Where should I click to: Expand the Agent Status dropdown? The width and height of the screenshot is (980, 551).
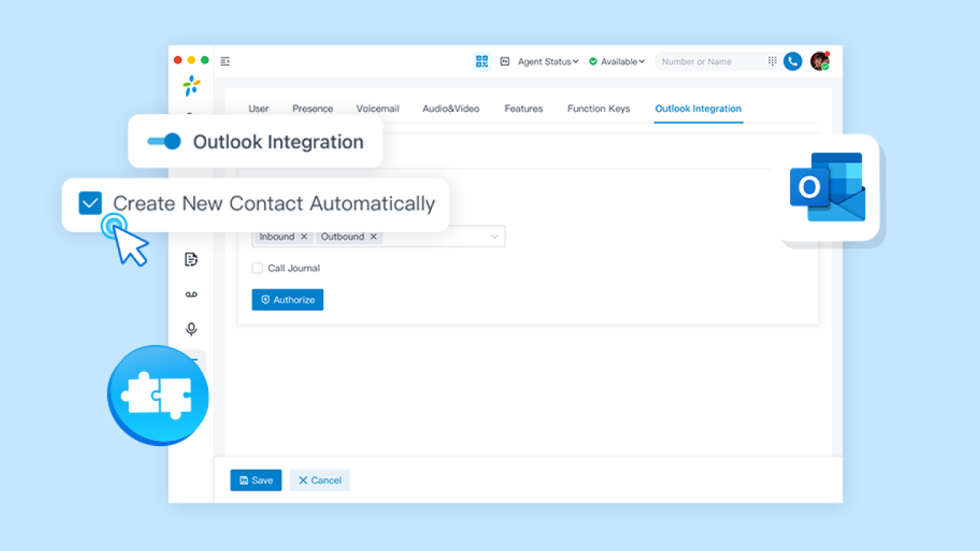[548, 61]
